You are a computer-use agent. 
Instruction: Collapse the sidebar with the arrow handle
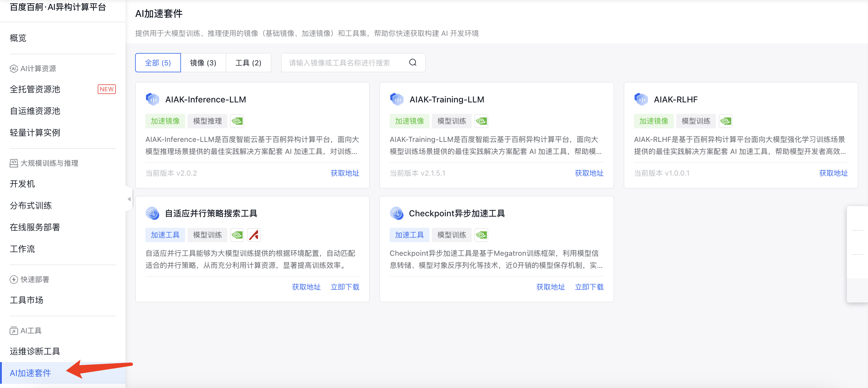[129, 199]
